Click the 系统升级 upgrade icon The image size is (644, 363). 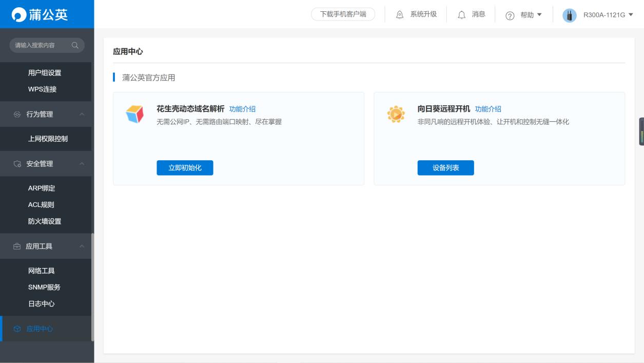coord(400,14)
